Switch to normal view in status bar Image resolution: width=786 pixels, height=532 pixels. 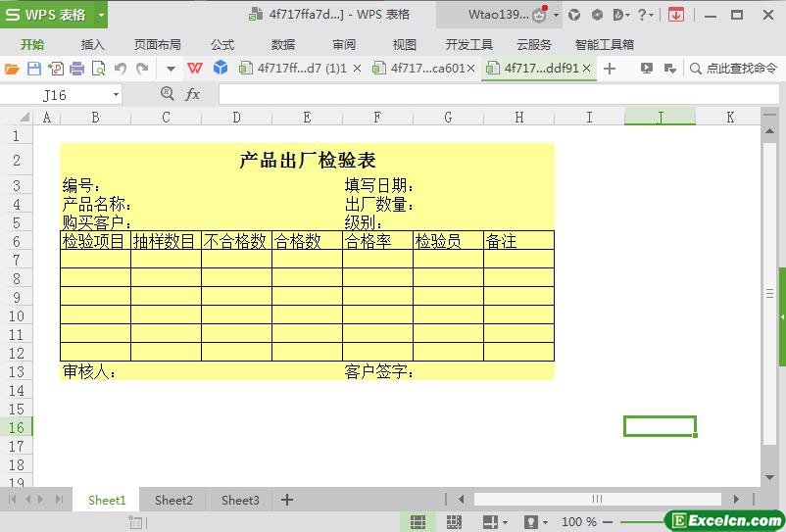[418, 522]
